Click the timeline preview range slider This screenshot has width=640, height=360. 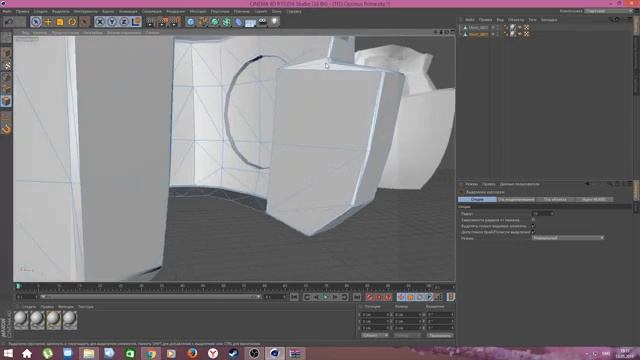point(151,297)
